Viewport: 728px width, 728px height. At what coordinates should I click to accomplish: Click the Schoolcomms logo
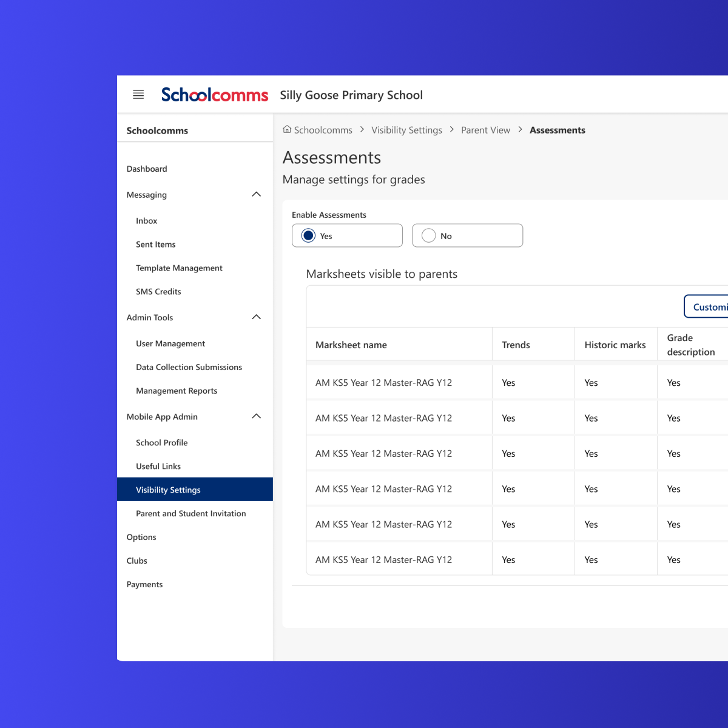(x=214, y=95)
